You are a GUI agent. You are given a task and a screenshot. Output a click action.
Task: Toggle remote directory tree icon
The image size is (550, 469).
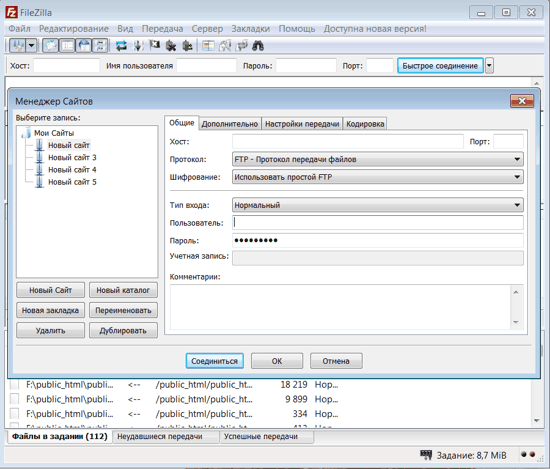(84, 46)
